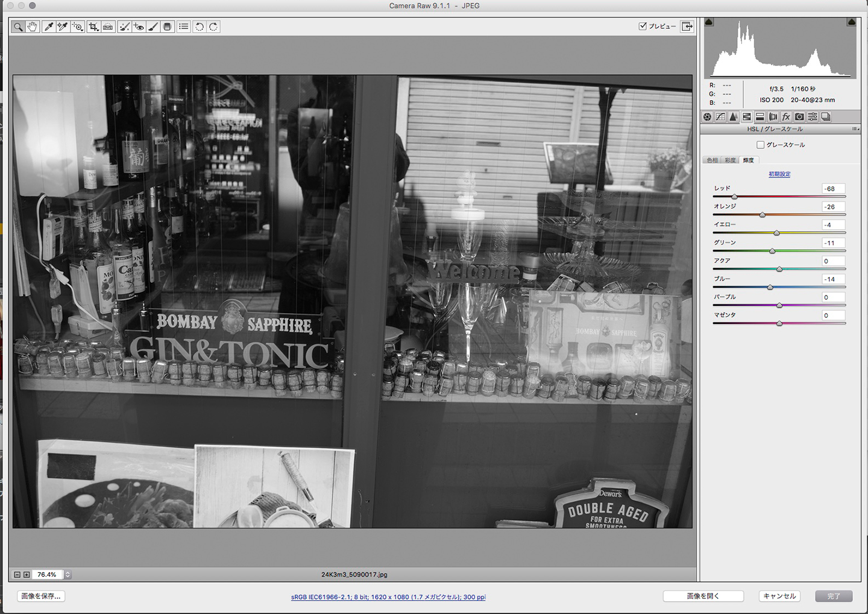Open the Effects (fx) panel
Screen dimensions: 868x614
point(786,117)
